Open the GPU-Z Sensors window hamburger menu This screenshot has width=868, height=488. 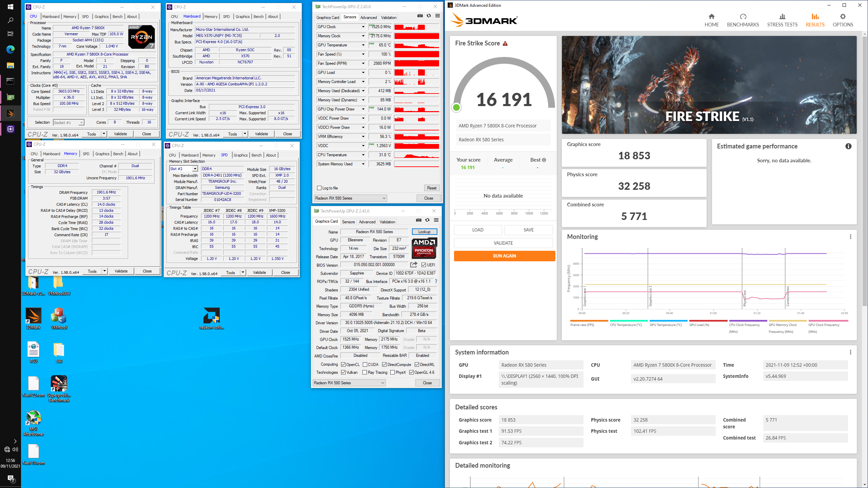coord(437,16)
